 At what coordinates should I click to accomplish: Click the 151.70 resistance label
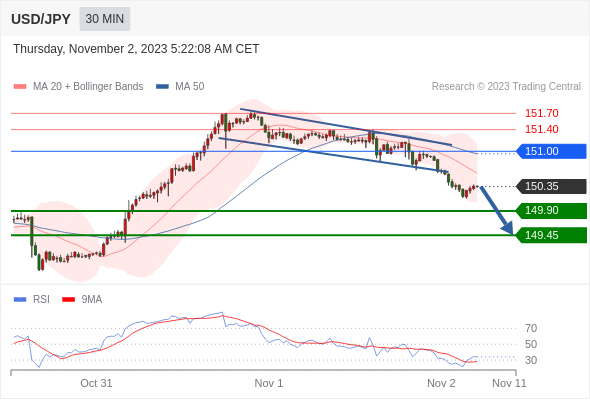point(541,113)
